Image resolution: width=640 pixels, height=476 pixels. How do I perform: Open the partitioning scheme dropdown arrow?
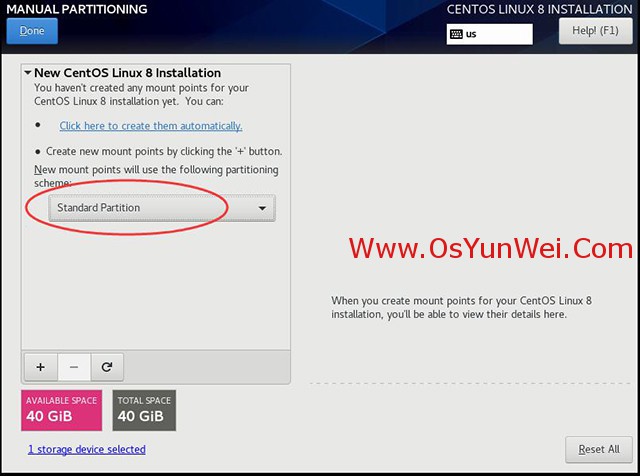click(x=262, y=208)
